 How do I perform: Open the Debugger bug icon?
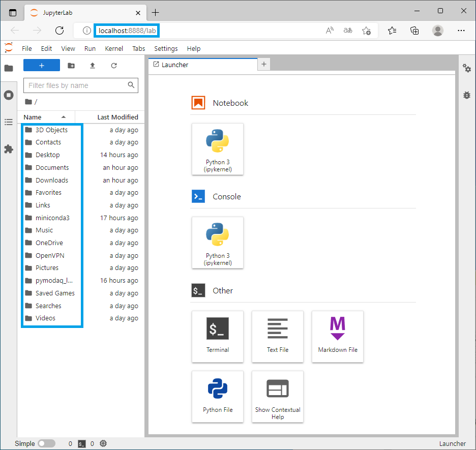(x=466, y=95)
